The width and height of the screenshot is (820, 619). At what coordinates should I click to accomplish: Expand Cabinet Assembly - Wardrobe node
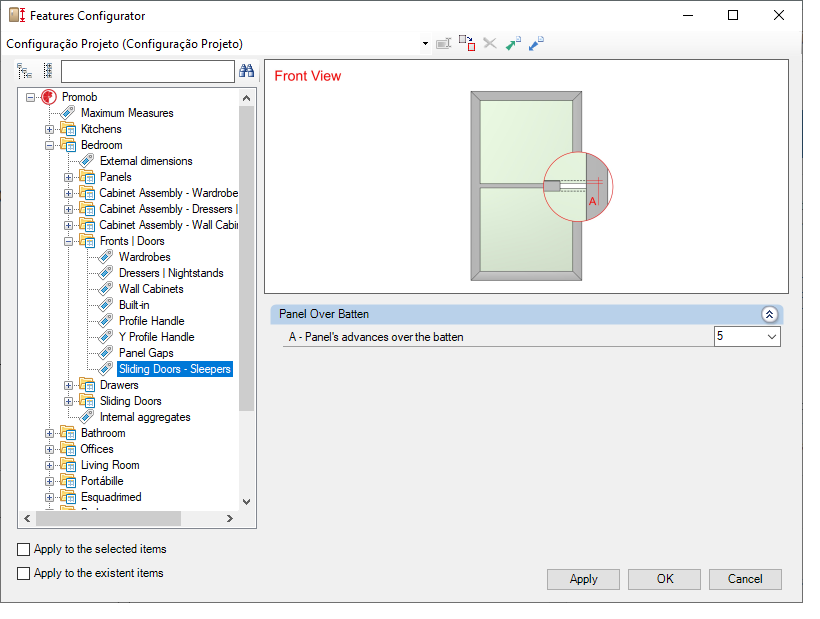coord(69,193)
